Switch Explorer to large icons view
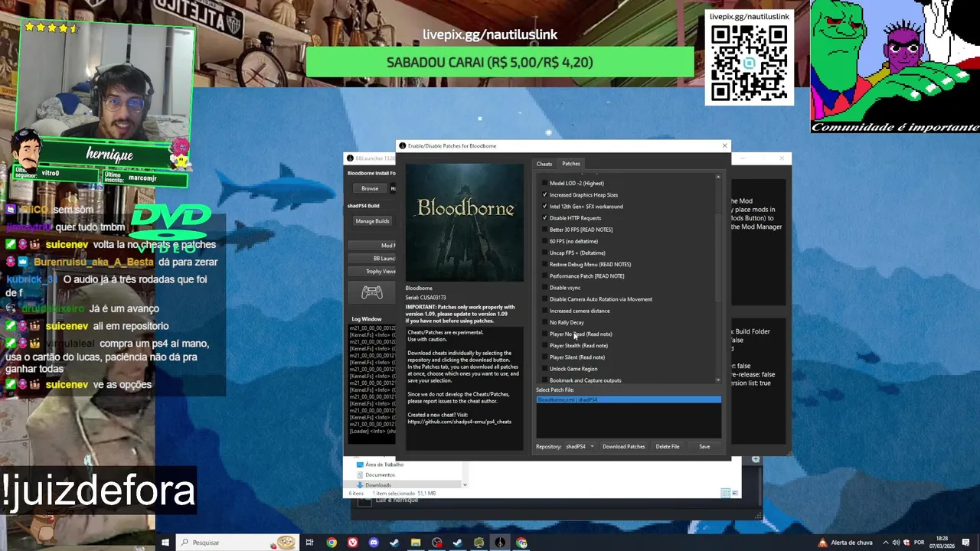980x551 pixels. point(735,493)
